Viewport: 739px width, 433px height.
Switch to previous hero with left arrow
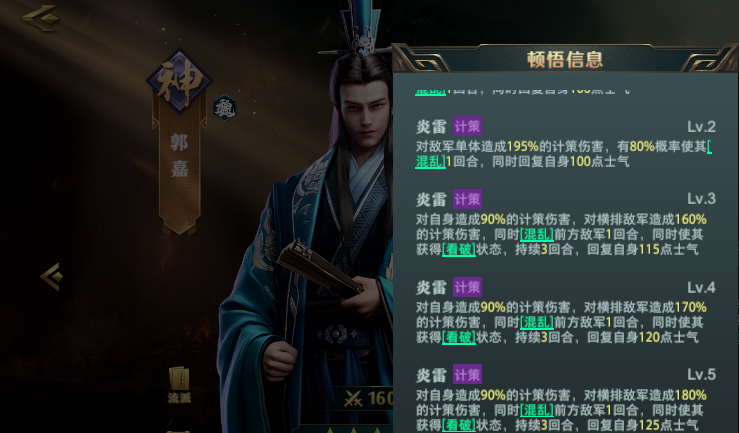coord(52,276)
